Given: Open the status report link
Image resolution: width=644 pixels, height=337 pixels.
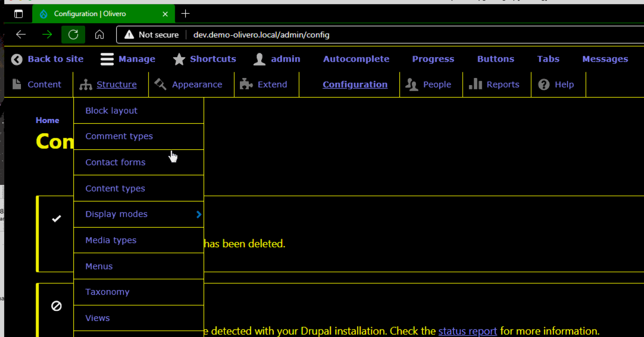Looking at the screenshot, I should [467, 331].
